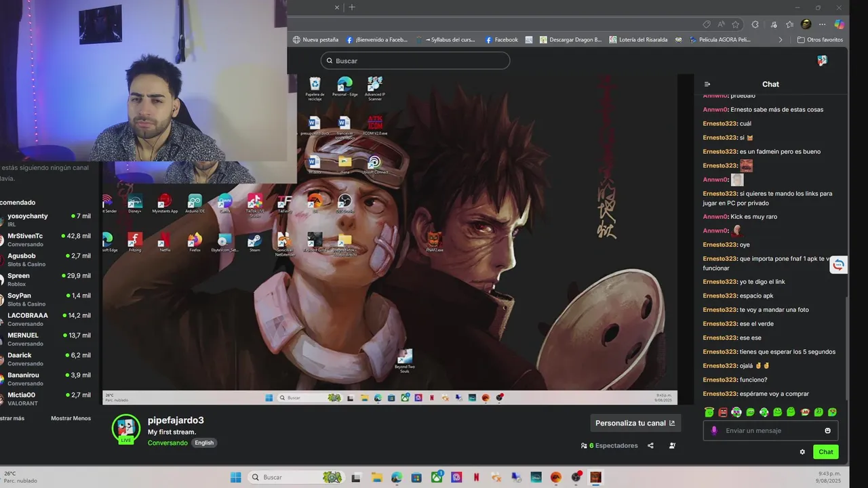Insert the mushroom hat emote
The height and width of the screenshot is (488, 868).
pos(805,412)
